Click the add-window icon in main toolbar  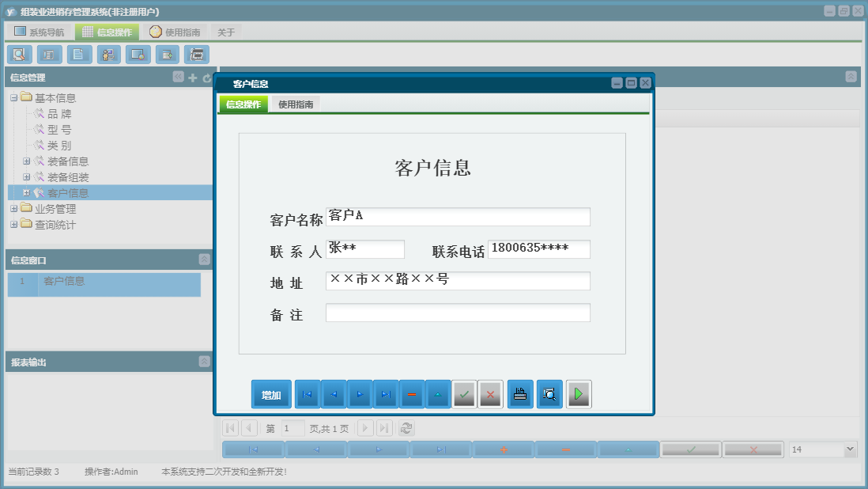pos(167,55)
